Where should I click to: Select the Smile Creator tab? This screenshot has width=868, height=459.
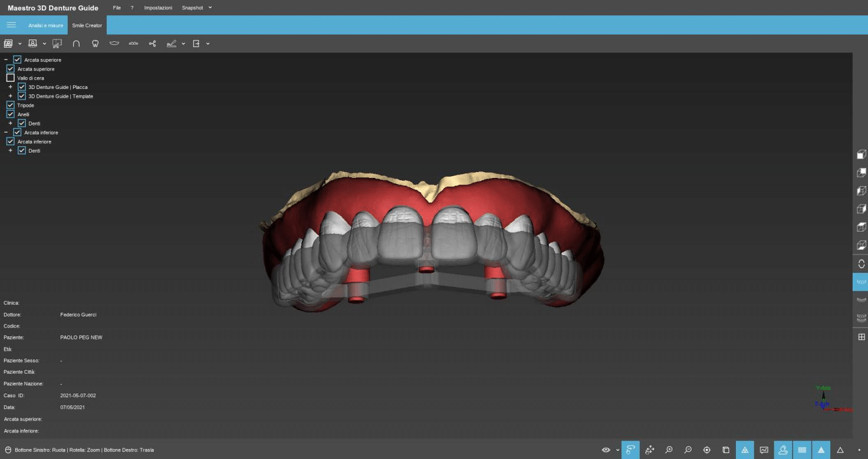(x=87, y=25)
